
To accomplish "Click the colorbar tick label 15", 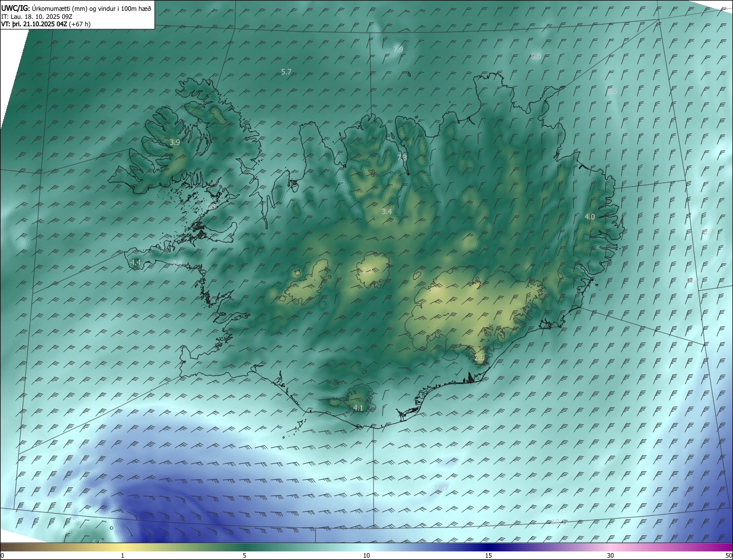I will 488,555.
